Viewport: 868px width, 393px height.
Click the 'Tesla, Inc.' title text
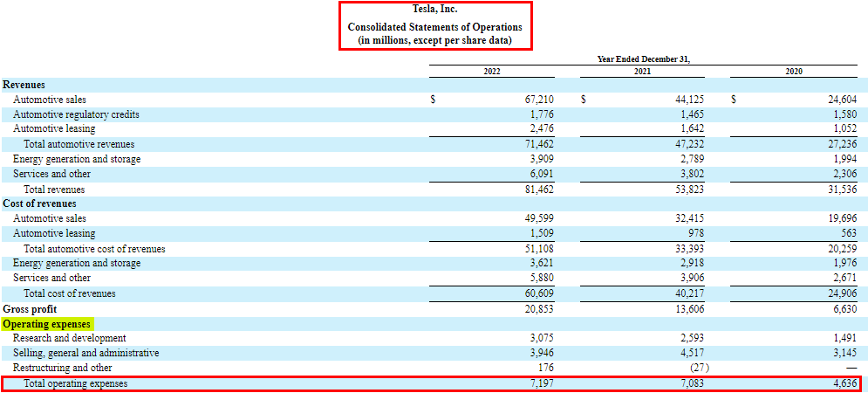click(x=435, y=9)
